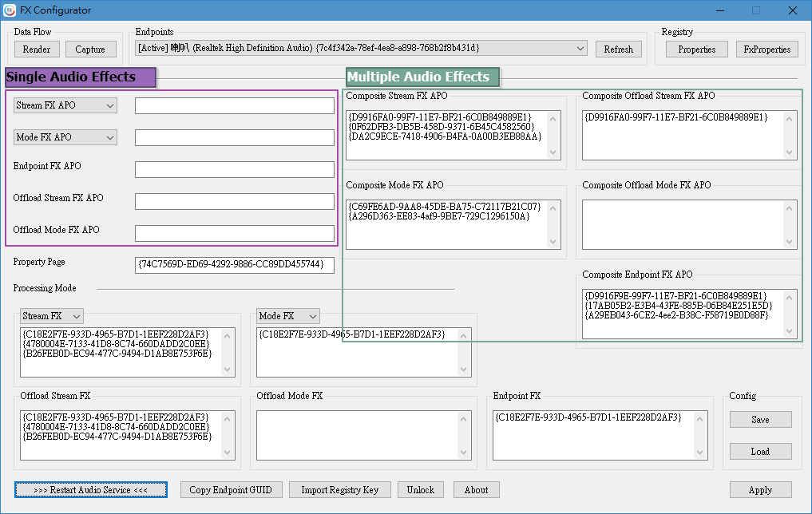Copy the Endpoint GUID

tap(231, 489)
